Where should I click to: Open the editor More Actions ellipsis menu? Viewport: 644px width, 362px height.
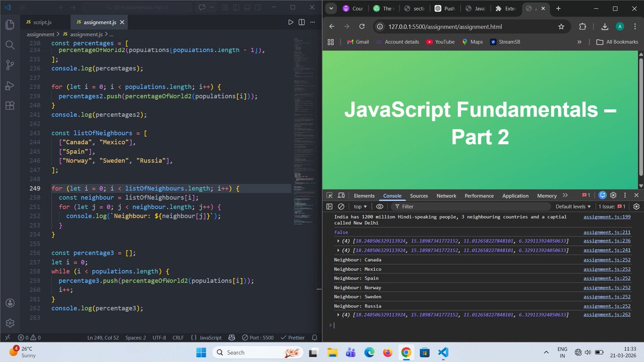[313, 22]
